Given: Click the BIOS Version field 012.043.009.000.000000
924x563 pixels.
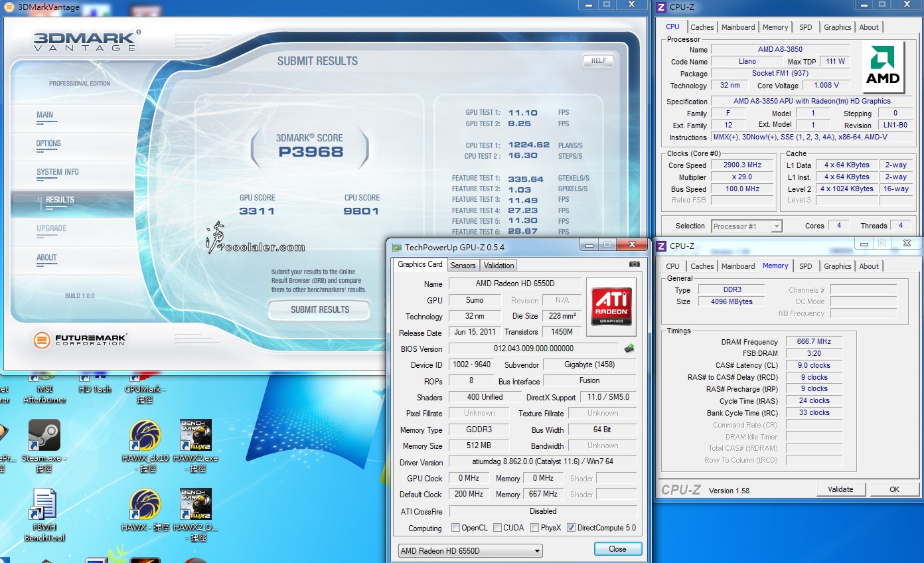Looking at the screenshot, I should 534,349.
